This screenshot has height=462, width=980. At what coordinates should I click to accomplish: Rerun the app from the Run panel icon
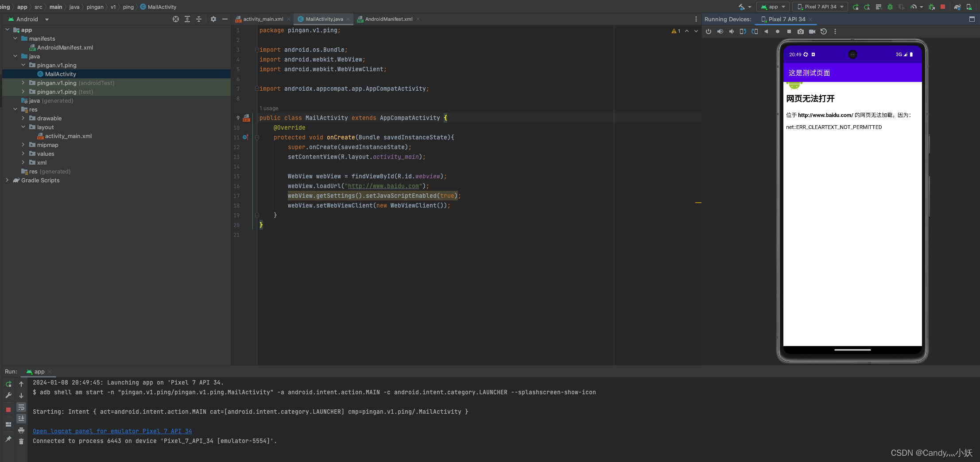(8, 384)
